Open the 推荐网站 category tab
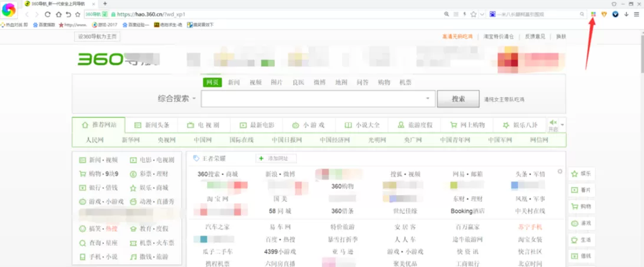The width and height of the screenshot is (644, 267). pyautogui.click(x=98, y=125)
